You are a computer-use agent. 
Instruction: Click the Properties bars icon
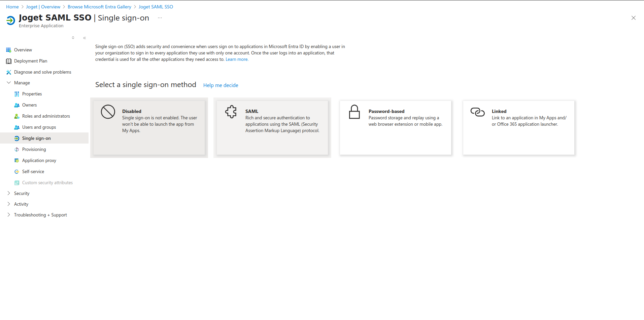tap(17, 94)
